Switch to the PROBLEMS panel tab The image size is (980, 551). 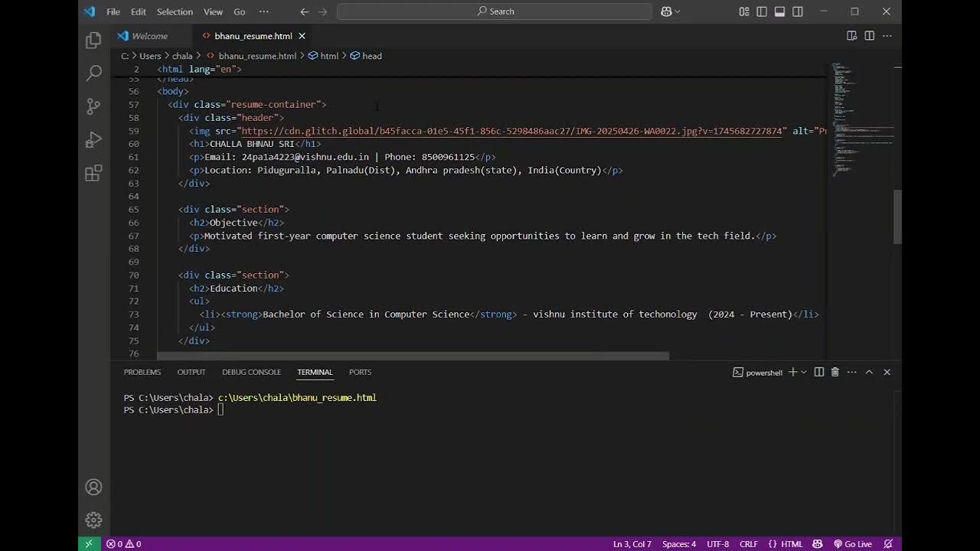coord(142,372)
